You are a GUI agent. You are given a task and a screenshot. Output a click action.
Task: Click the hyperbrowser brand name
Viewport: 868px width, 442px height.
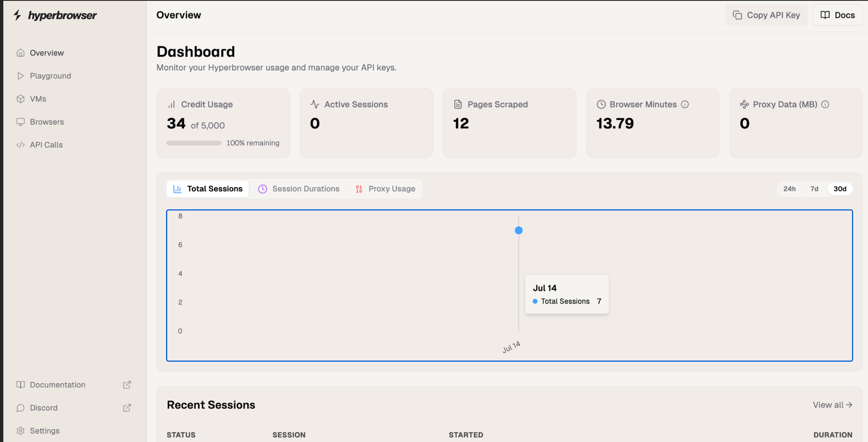[x=62, y=15]
